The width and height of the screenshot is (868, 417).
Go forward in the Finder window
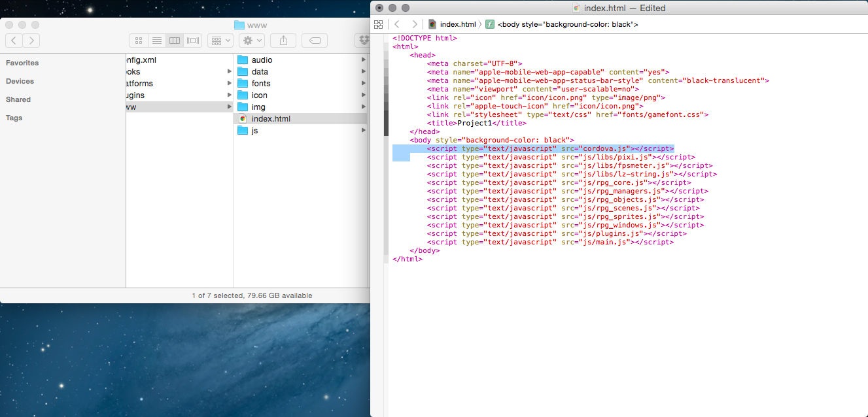(31, 41)
